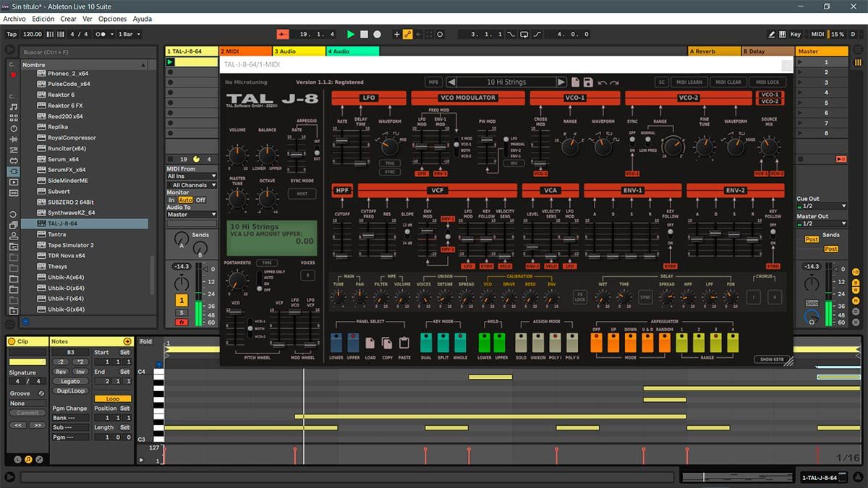
Task: Open the Archivo menu
Action: pos(14,19)
